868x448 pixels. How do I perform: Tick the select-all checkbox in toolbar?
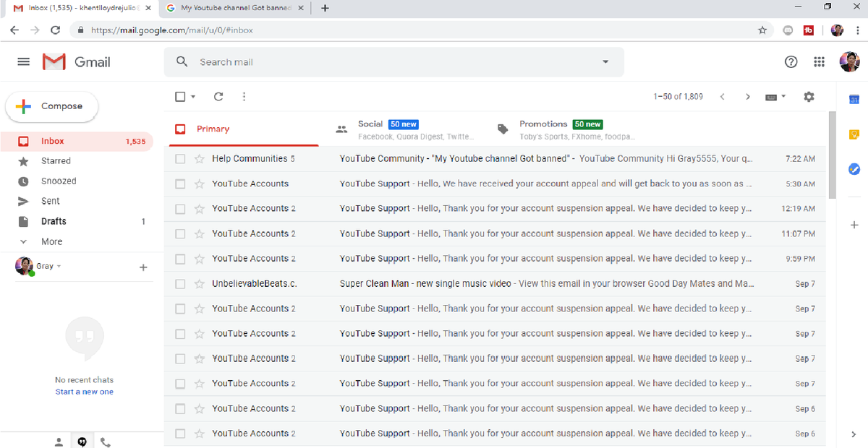180,97
